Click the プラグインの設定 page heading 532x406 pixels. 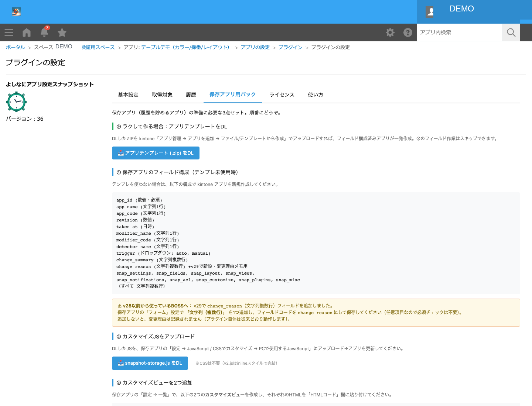click(x=35, y=62)
